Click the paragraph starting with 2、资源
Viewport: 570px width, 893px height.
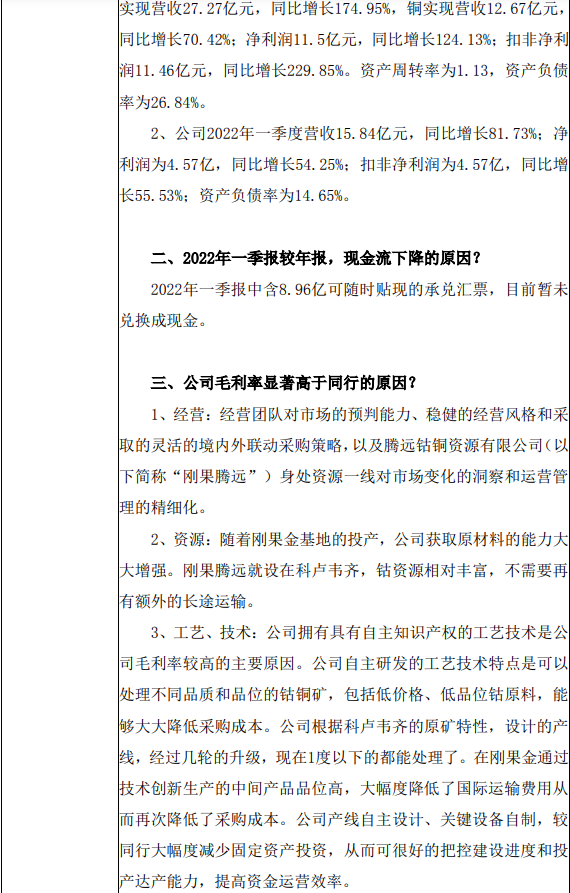pos(344,571)
